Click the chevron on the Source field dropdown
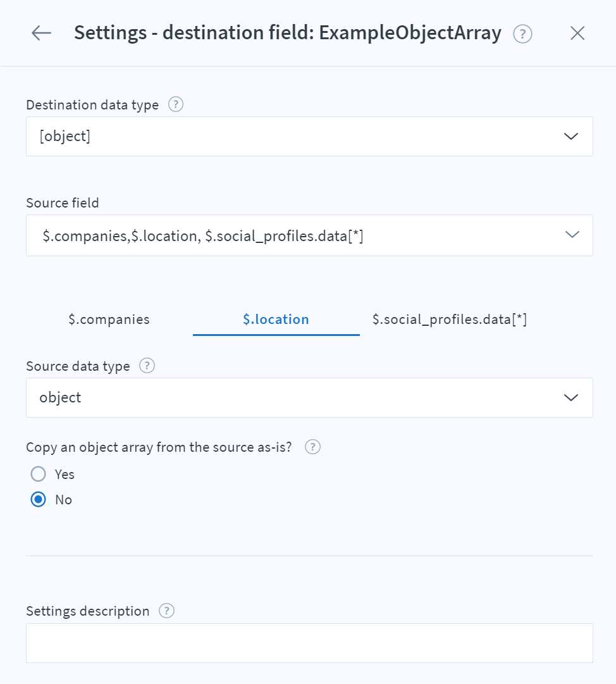 (572, 235)
